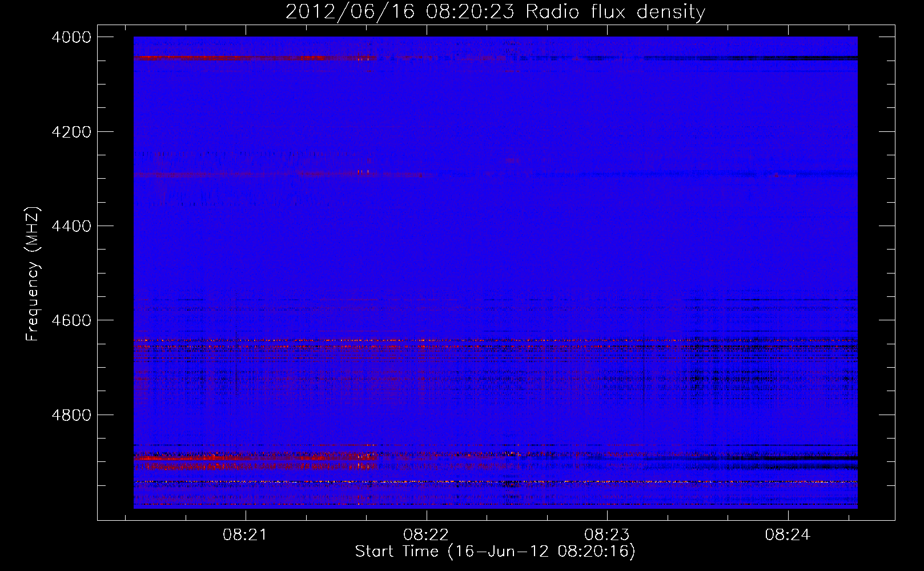924x571 pixels.
Task: Click the 4400 frequency tick label
Action: coord(71,226)
